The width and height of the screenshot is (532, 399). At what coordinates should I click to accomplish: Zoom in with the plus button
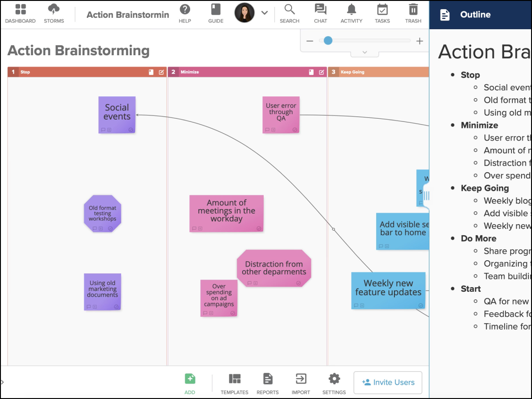tap(420, 41)
